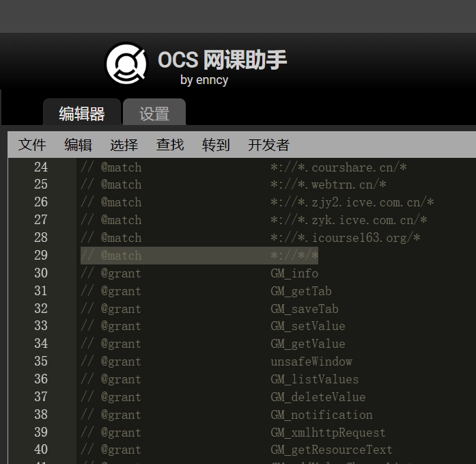
Task: Open the 编辑 menu
Action: (x=78, y=145)
